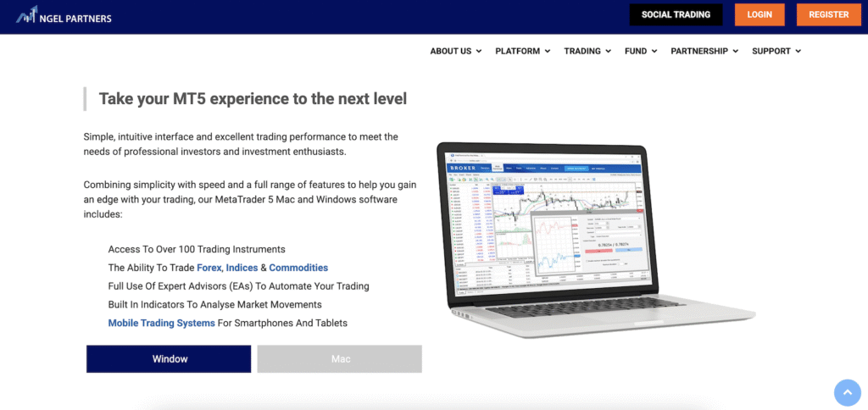Open the Support menu

click(x=776, y=51)
